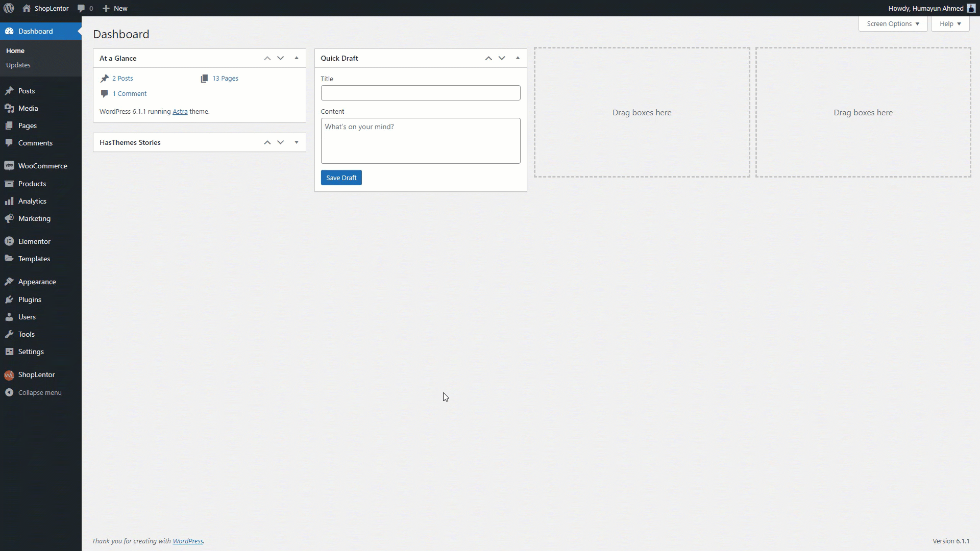980x551 pixels.
Task: Open the 13 Pages link
Action: pyautogui.click(x=225, y=78)
